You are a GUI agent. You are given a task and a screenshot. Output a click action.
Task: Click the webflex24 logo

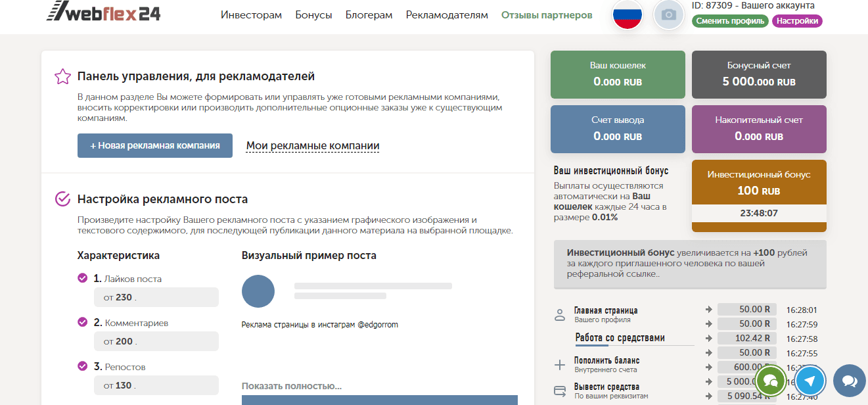pos(104,12)
